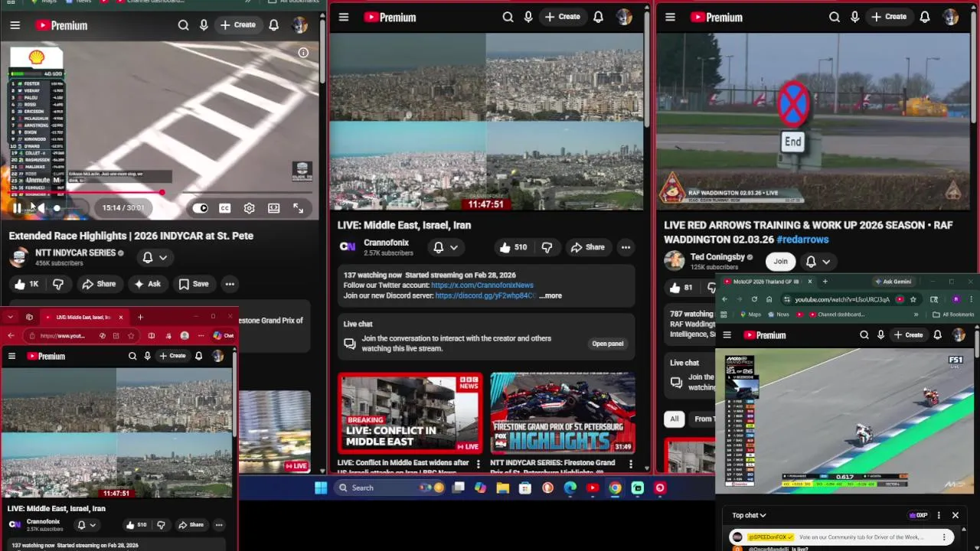Click search icon in center Middle East window
The width and height of the screenshot is (980, 551).
pyautogui.click(x=508, y=17)
